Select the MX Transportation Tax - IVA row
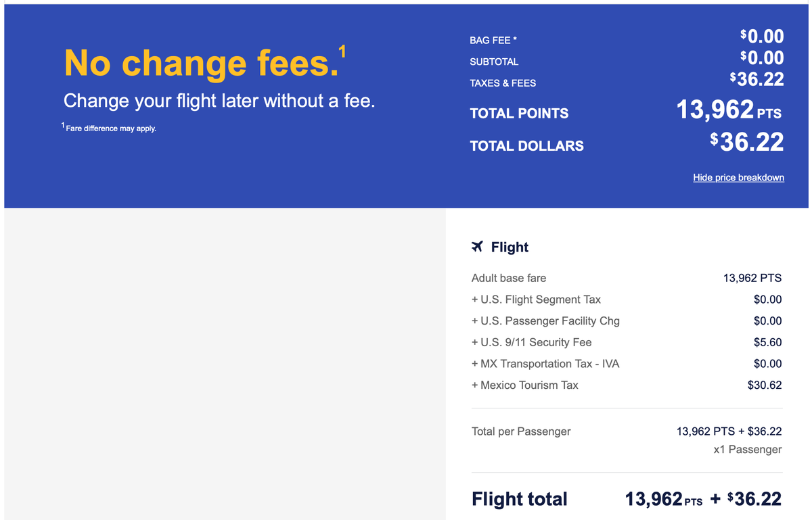 point(545,364)
